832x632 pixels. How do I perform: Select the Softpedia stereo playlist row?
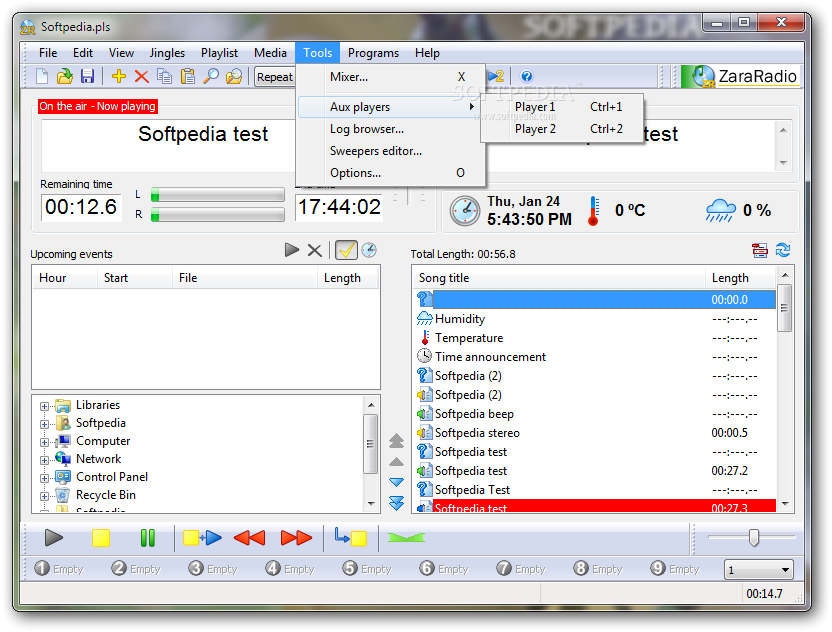coord(594,433)
